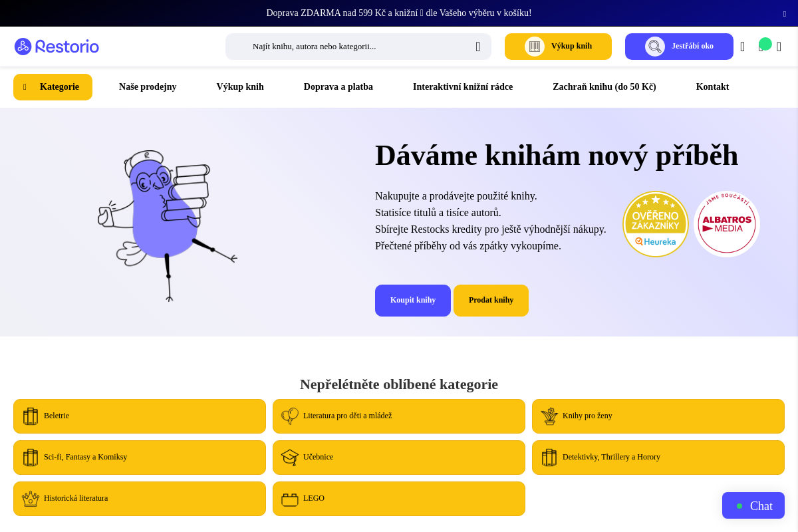Click the brick icon on the LEGO tile

point(289,498)
